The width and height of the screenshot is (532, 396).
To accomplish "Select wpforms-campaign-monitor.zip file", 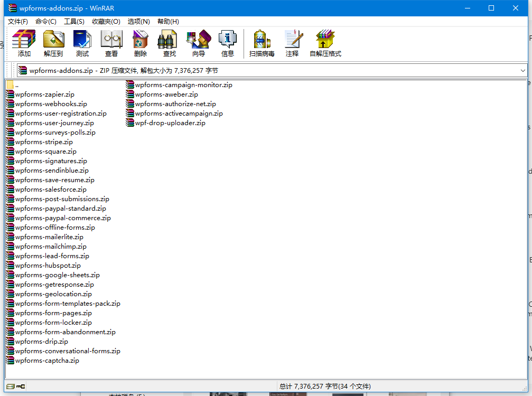I will [x=179, y=85].
